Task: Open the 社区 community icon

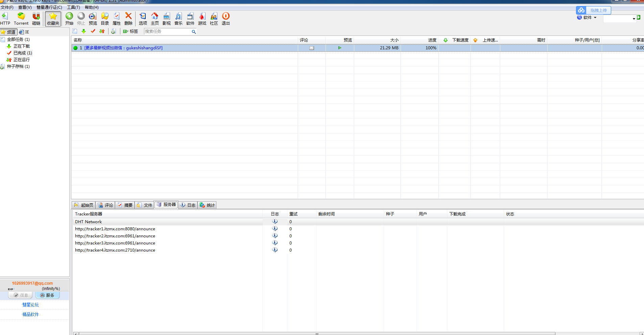Action: [214, 19]
